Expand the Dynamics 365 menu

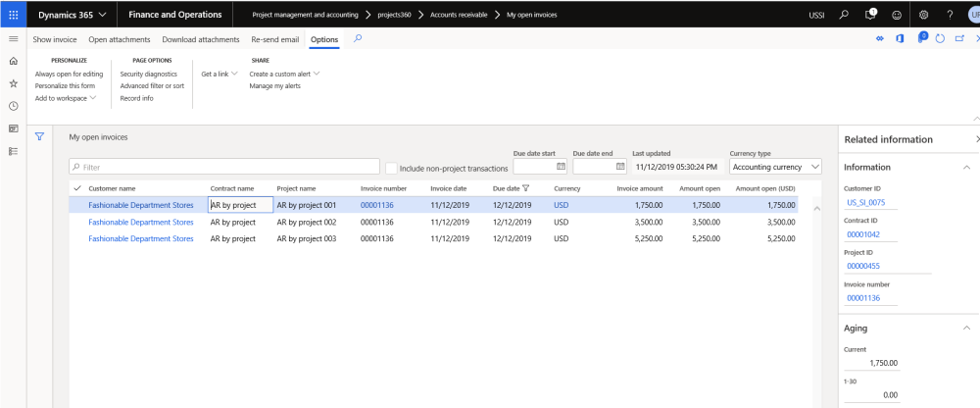72,15
